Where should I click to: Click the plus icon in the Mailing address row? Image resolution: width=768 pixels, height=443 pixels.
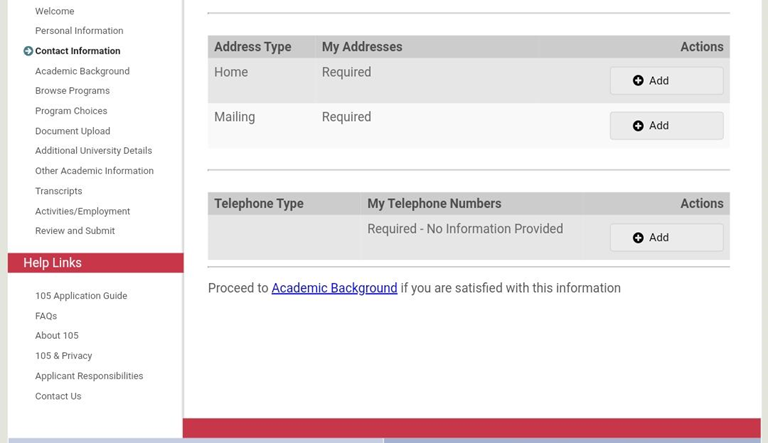[638, 126]
